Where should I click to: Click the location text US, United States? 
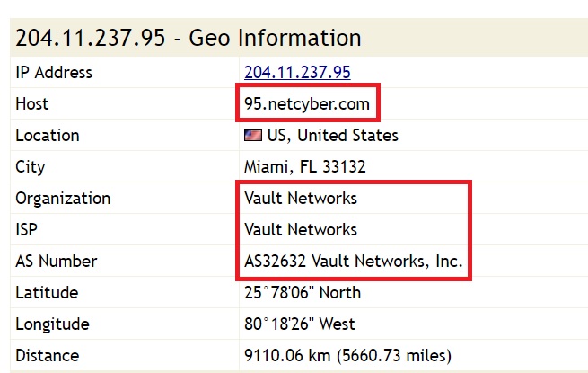333,136
